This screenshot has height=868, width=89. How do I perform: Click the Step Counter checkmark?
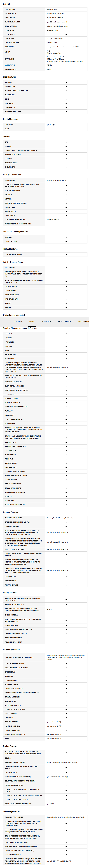[x=66, y=268]
